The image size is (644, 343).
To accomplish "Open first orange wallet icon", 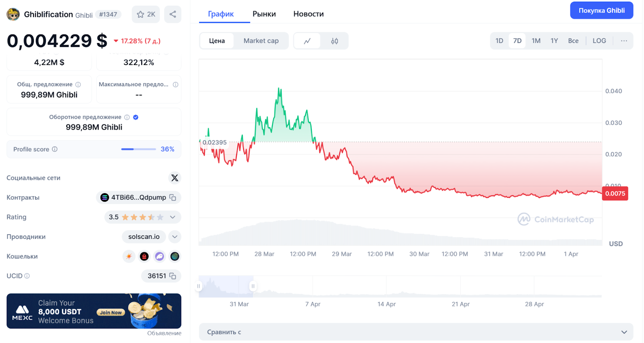I will click(129, 256).
